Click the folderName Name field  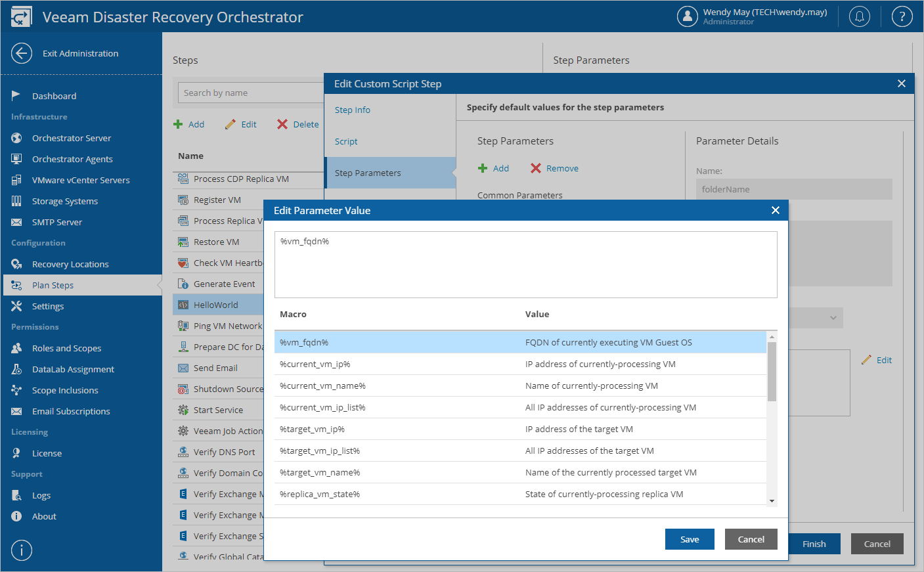[x=794, y=189]
